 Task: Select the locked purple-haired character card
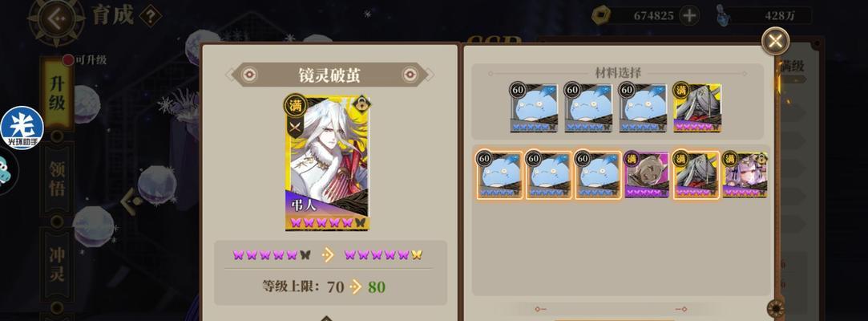[745, 175]
